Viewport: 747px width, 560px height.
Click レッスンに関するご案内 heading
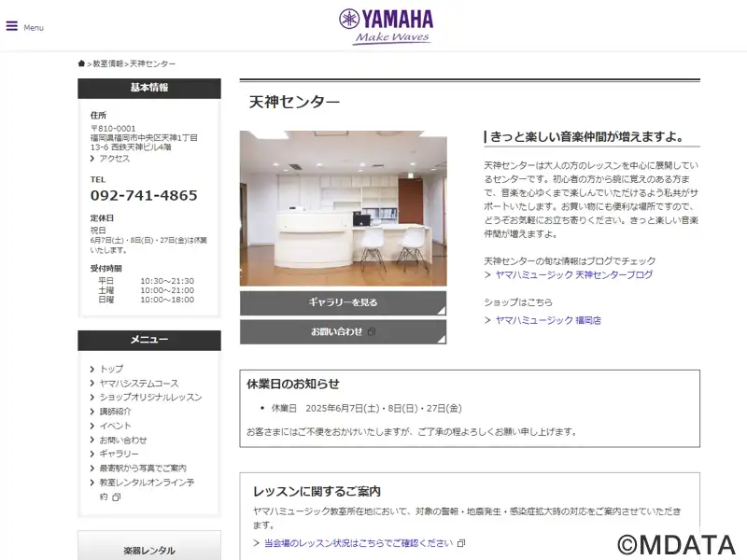click(x=317, y=492)
